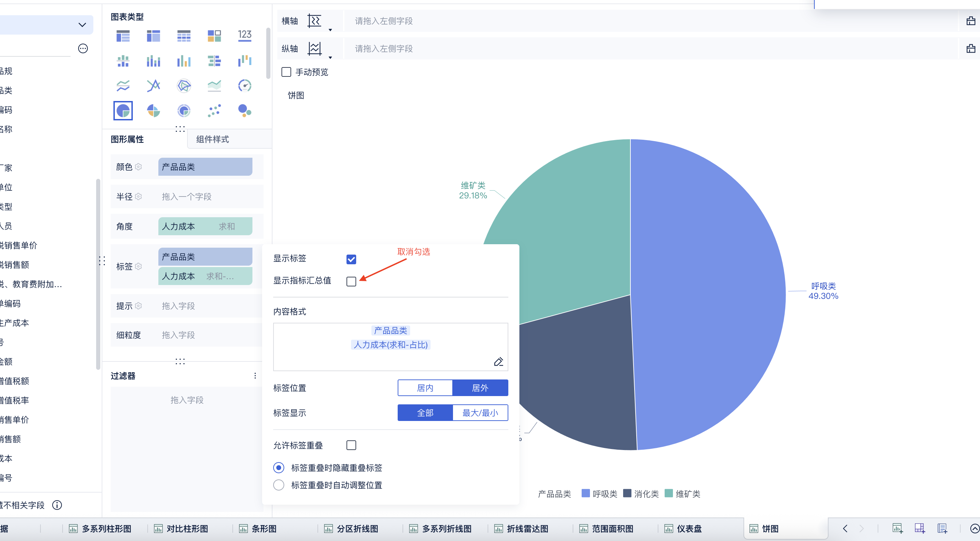
Task: Select the gauge chart type icon
Action: (244, 85)
